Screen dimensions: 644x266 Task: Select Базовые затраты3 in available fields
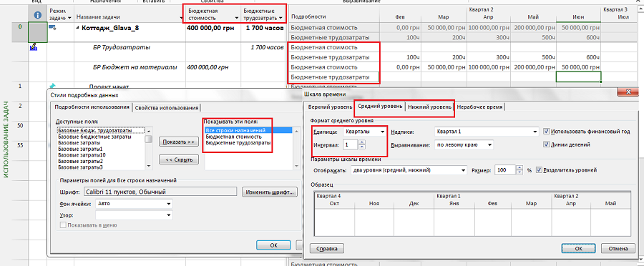pyautogui.click(x=80, y=167)
